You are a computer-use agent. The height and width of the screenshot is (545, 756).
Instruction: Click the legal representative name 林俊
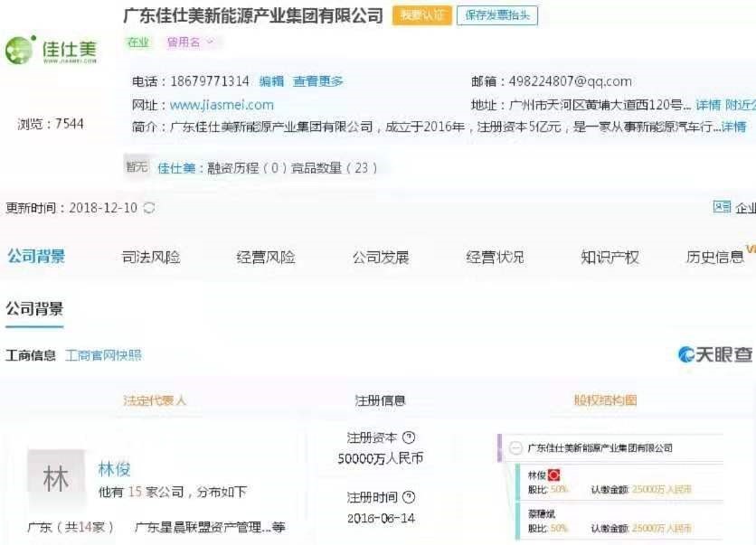click(x=114, y=469)
